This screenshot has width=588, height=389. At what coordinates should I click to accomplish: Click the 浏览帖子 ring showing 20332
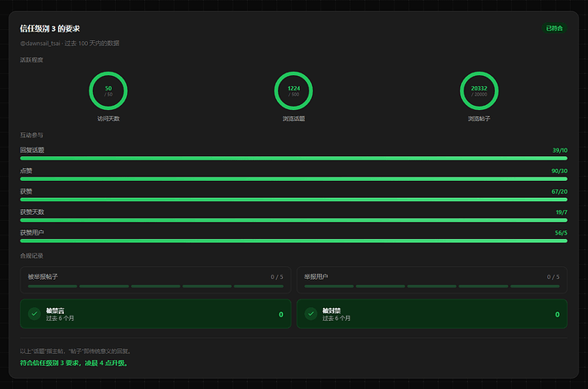[479, 91]
